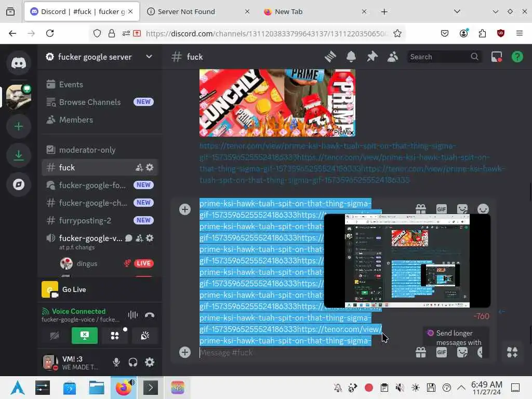Open Lunchly Prime GIF image
This screenshot has height=399, width=532.
pos(277,103)
